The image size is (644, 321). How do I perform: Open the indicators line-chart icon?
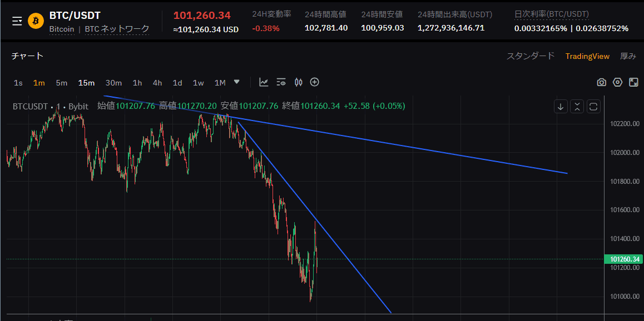[x=264, y=82]
